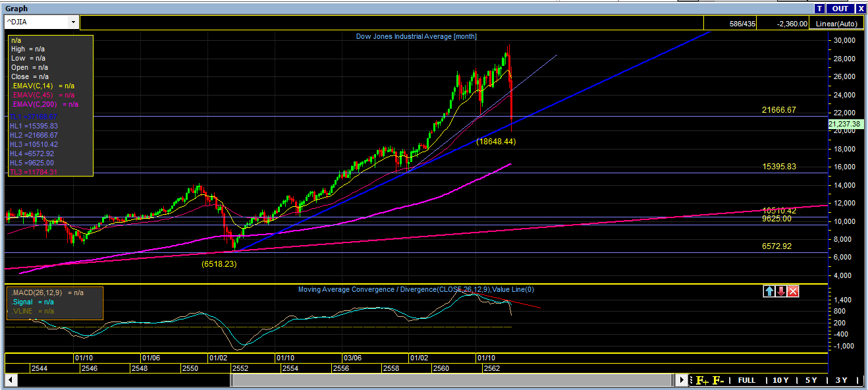Click year 2556 on the time axis
Image resolution: width=868 pixels, height=390 pixels.
click(x=341, y=368)
